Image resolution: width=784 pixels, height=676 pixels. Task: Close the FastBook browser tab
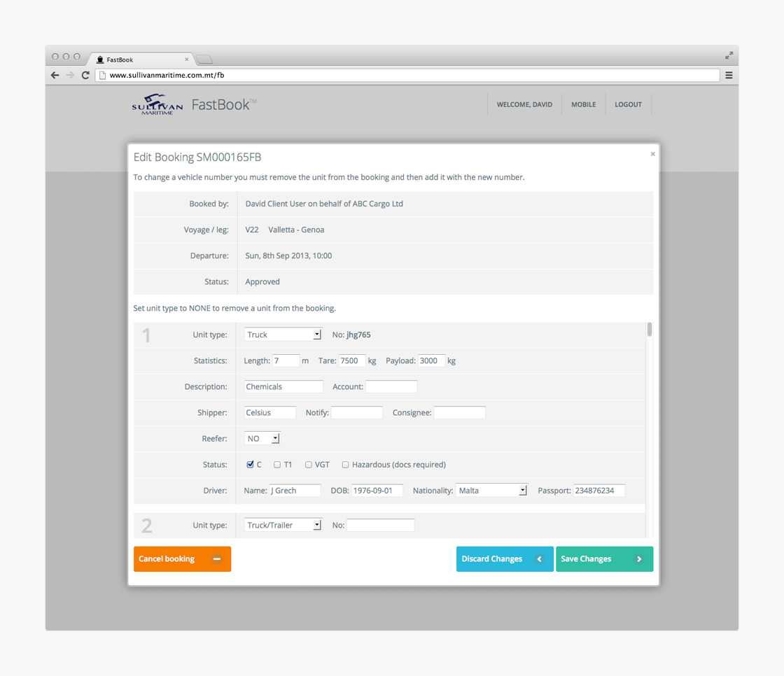coord(186,59)
